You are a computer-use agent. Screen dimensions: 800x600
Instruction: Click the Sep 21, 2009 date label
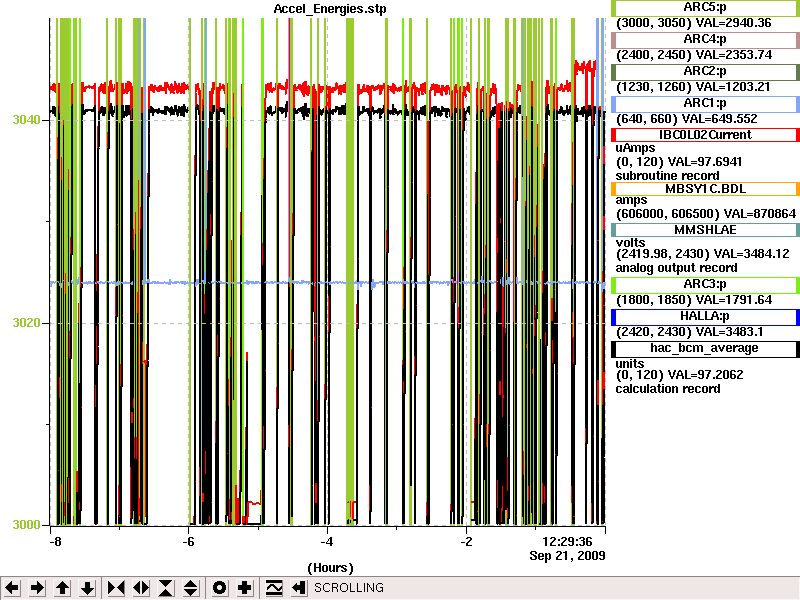tap(567, 556)
